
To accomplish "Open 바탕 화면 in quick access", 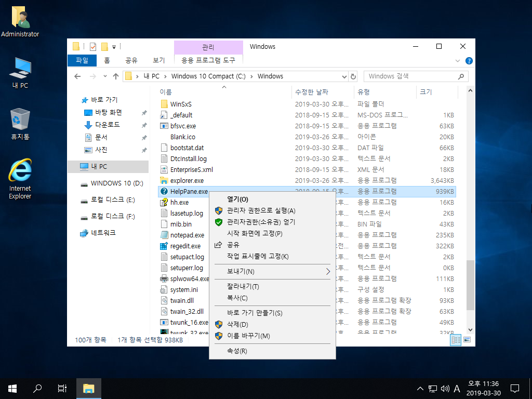I will 108,112.
